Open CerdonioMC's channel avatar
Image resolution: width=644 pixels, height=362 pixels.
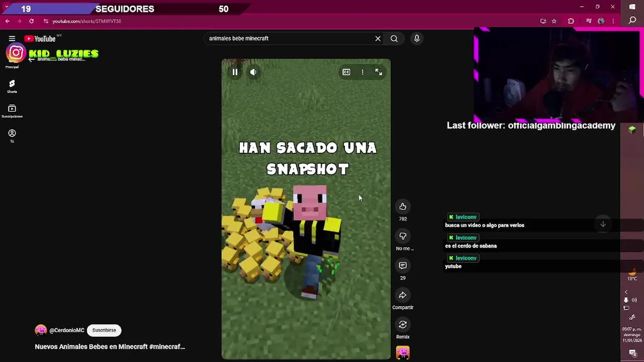41,330
